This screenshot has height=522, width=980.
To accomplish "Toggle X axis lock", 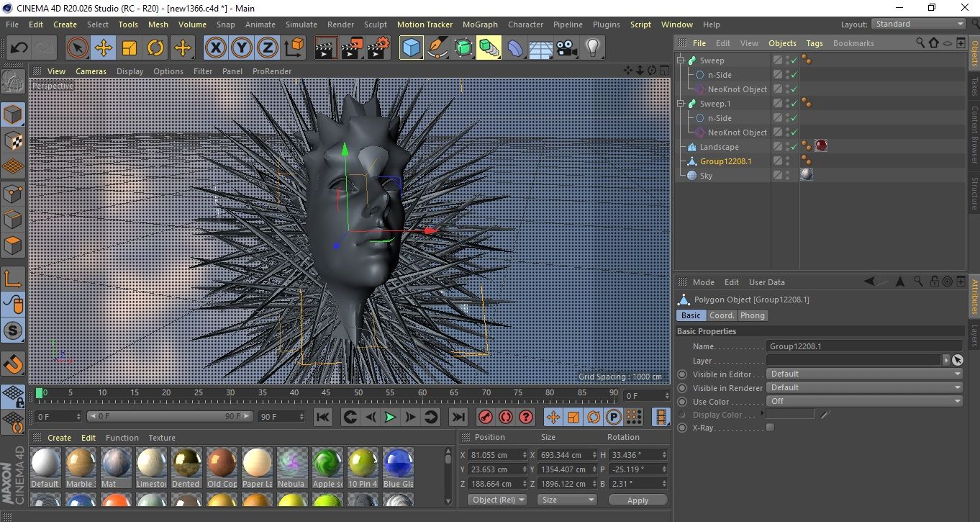I will pyautogui.click(x=216, y=48).
